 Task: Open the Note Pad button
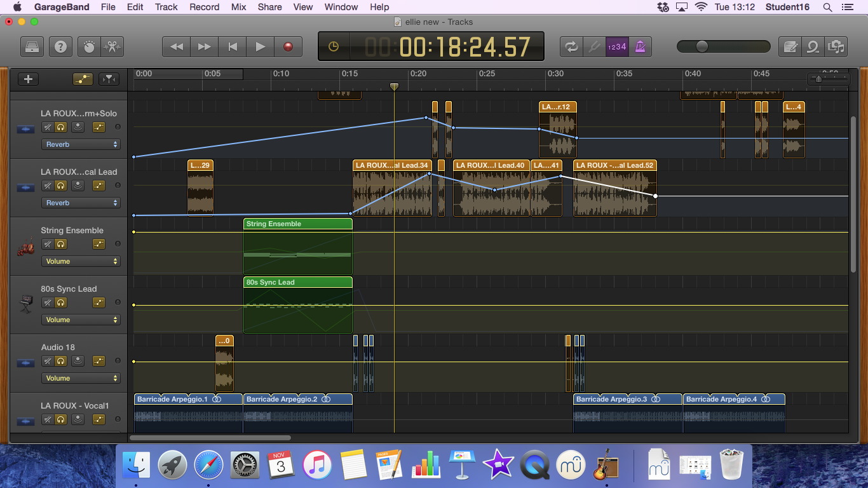[x=791, y=46]
